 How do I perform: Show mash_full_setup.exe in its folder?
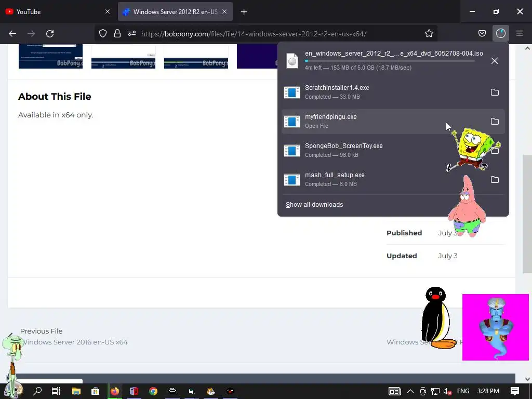pos(495,179)
